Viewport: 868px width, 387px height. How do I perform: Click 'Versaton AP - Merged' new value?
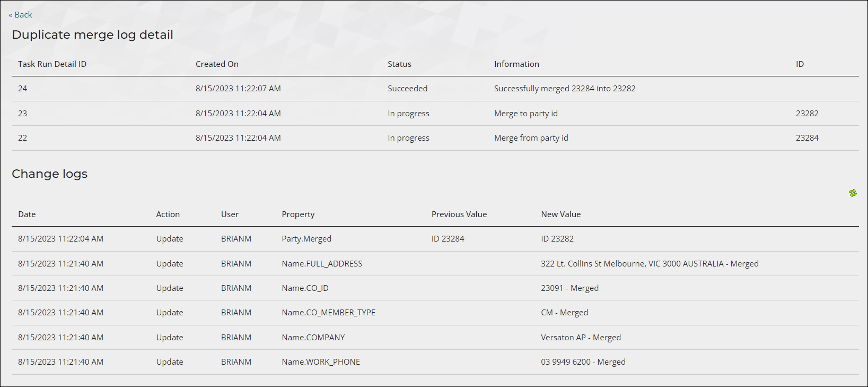[581, 338]
